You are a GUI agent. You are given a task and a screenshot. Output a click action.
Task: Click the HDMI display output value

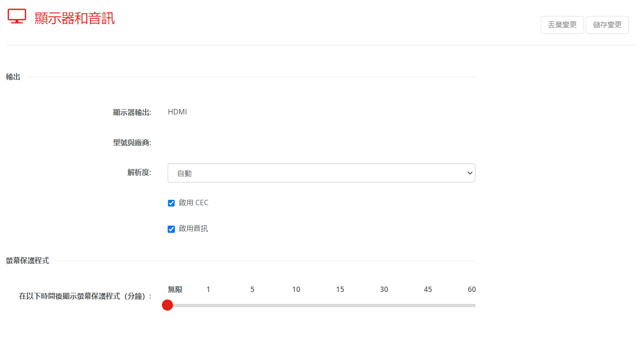coord(177,112)
